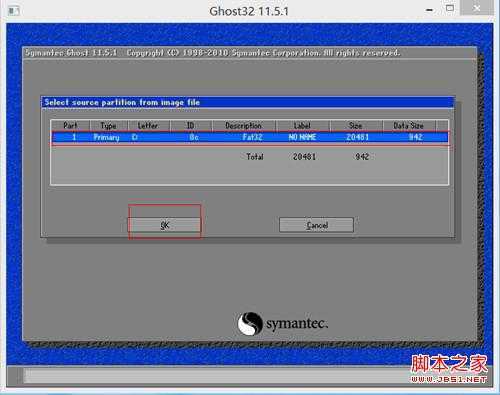500x395 pixels.
Task: Select the Primary partition row numbered 1
Action: (x=250, y=137)
